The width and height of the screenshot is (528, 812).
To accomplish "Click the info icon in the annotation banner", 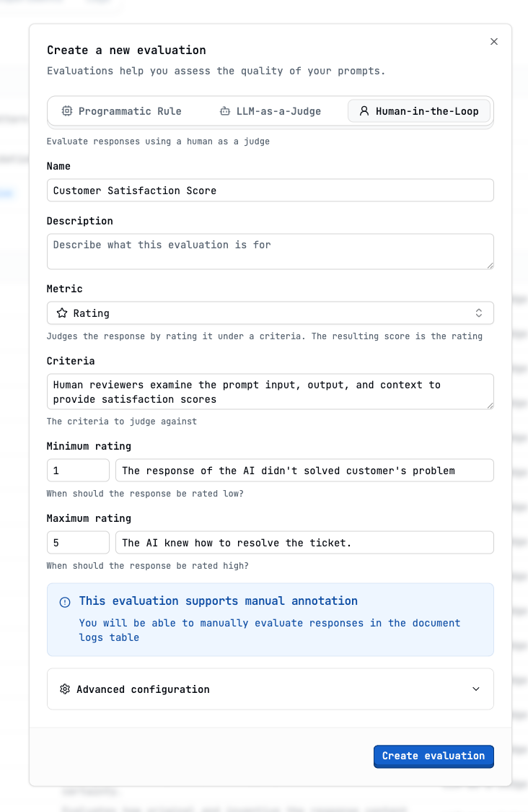I will coord(65,602).
